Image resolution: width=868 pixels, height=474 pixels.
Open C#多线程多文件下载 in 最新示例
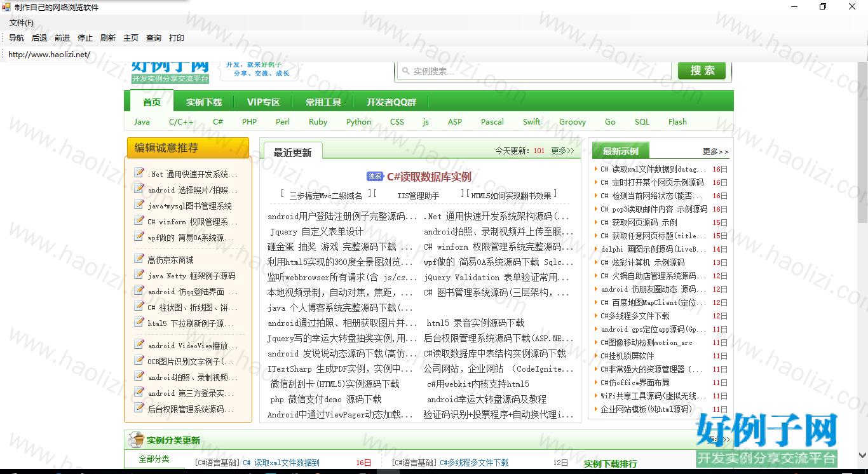point(635,316)
